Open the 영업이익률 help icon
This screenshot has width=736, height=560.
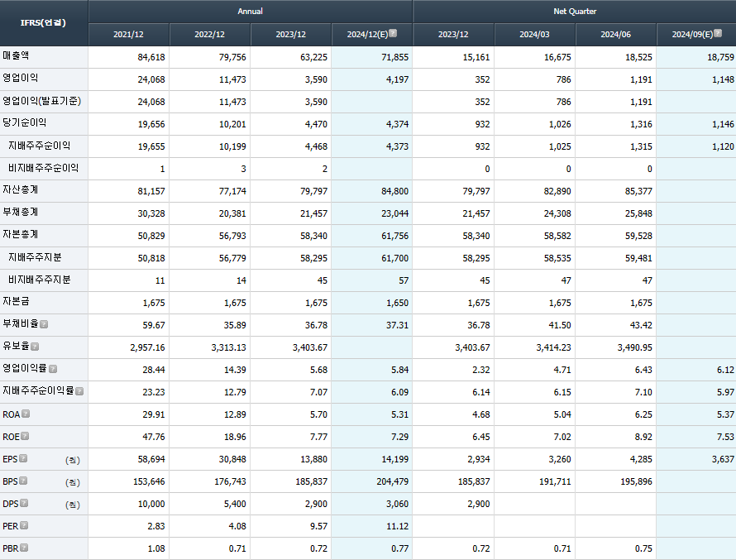point(53,369)
